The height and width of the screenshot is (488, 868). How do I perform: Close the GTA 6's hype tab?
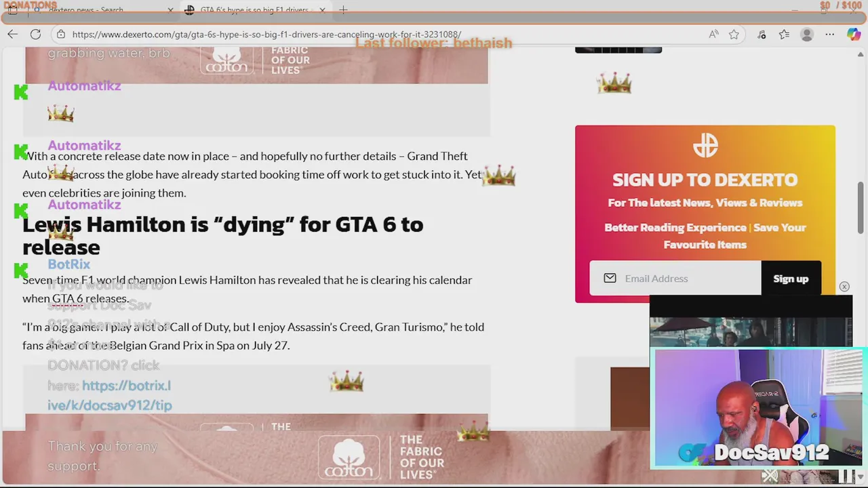[322, 10]
